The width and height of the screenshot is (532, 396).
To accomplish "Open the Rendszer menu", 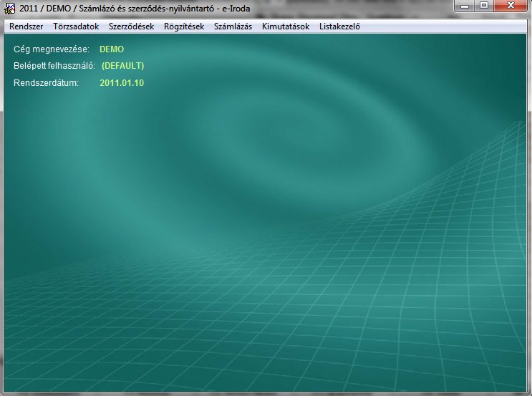I will [26, 26].
